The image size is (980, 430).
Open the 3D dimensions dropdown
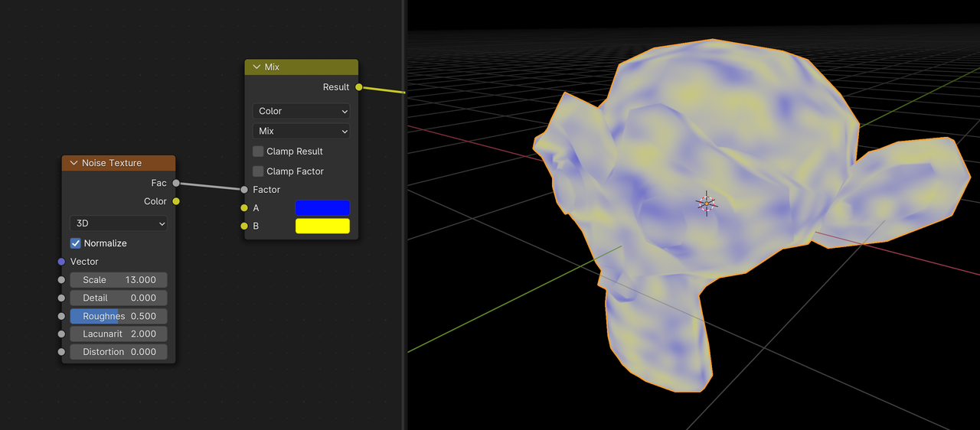pos(118,223)
